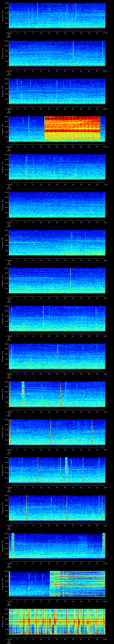Image resolution: width=114 pixels, height=644 pixels.
Task: Click the 11:02:00 start time label
Action: pos(9,261)
